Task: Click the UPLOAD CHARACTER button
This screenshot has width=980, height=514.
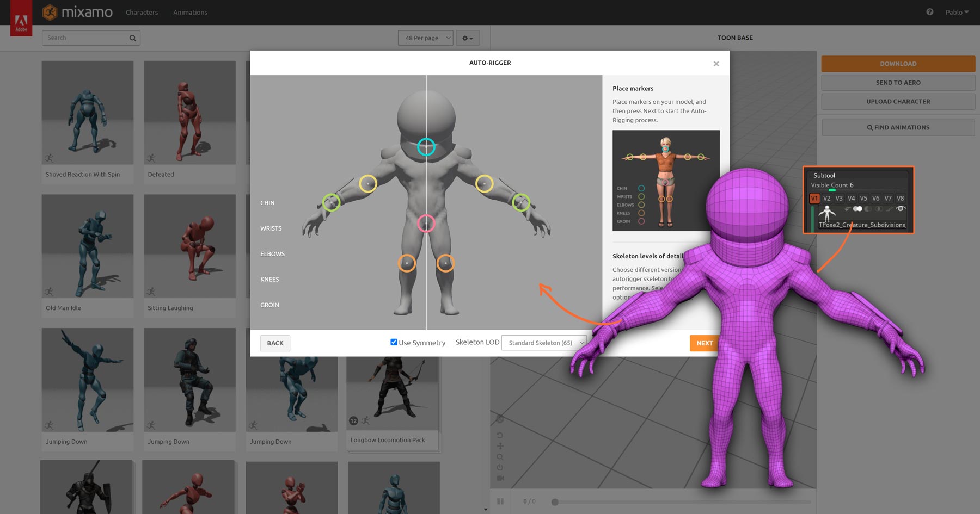Action: tap(898, 101)
